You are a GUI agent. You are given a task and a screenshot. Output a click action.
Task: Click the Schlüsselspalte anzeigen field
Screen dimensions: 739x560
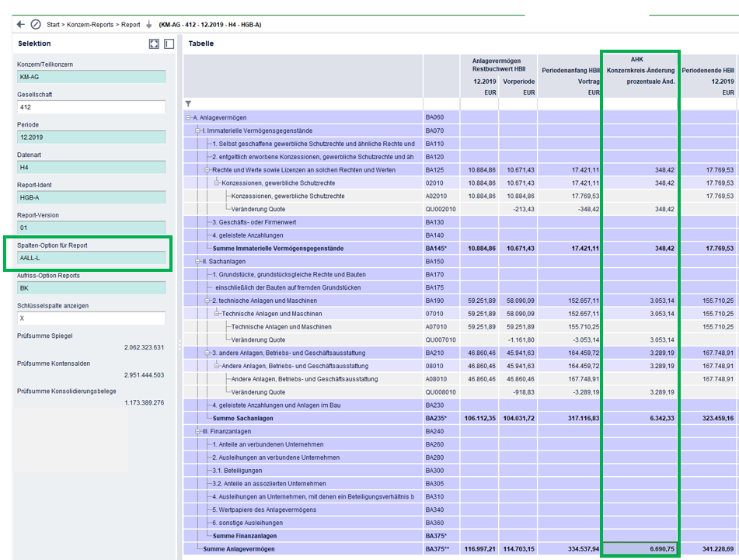pos(91,318)
